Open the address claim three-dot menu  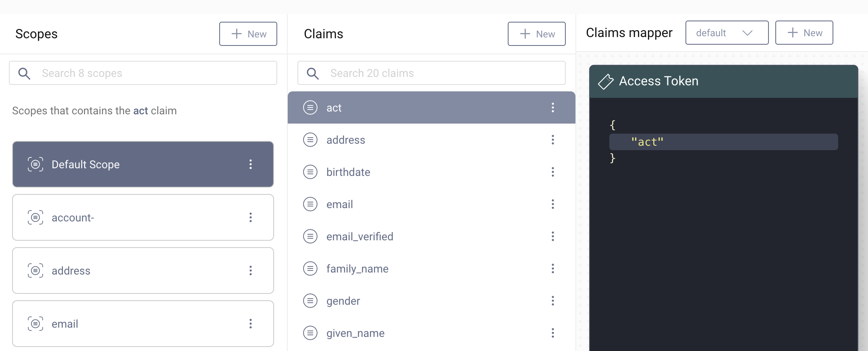point(553,140)
